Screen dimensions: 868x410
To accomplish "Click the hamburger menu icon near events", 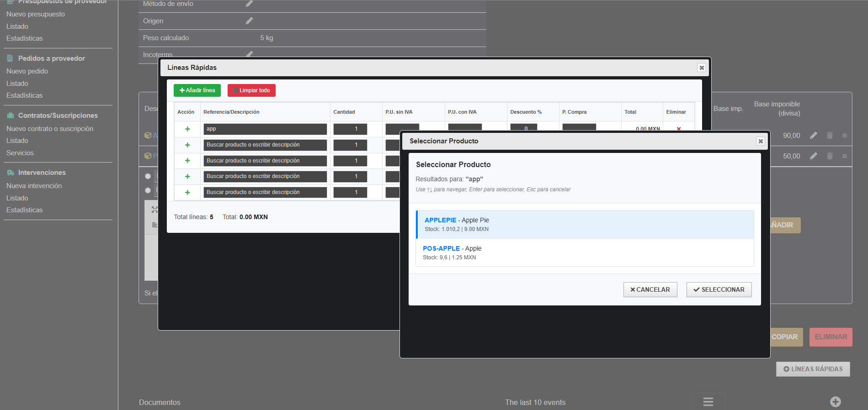I will tap(708, 402).
